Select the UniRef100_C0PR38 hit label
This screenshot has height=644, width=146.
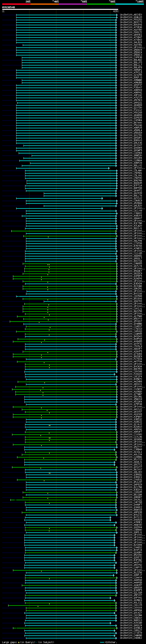[x=131, y=58]
